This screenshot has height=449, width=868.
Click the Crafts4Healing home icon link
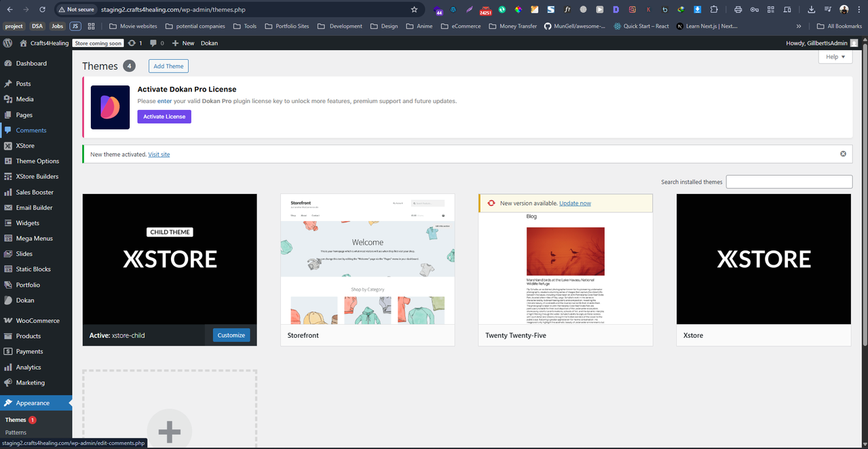click(x=43, y=43)
